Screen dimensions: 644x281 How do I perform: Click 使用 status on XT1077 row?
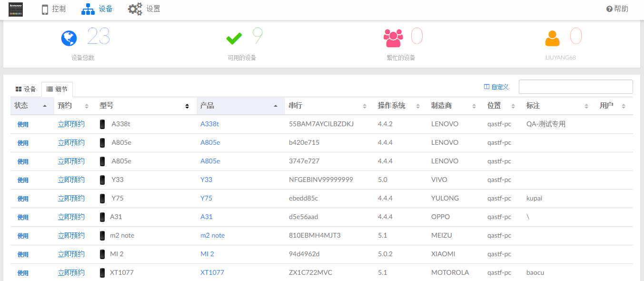[x=23, y=273]
